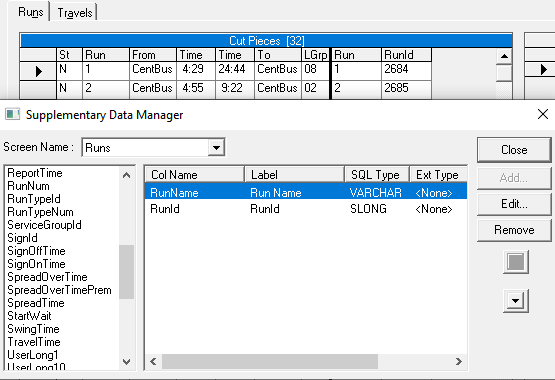Click the SQL Type column header

[377, 175]
